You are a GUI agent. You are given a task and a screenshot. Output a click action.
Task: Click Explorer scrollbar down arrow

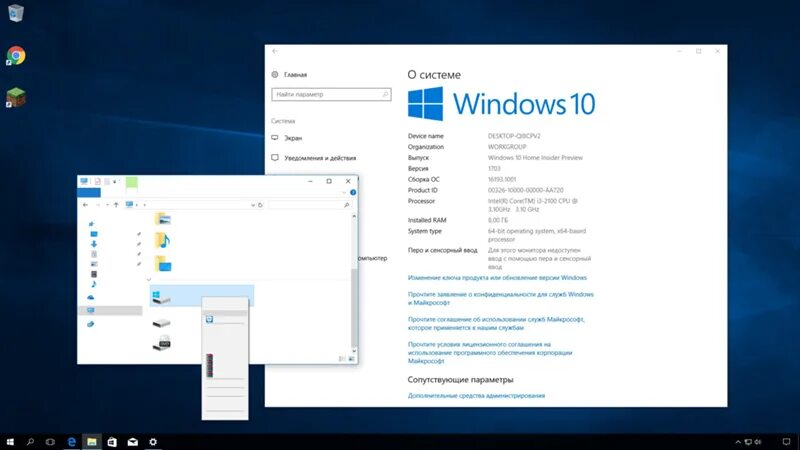click(x=354, y=352)
